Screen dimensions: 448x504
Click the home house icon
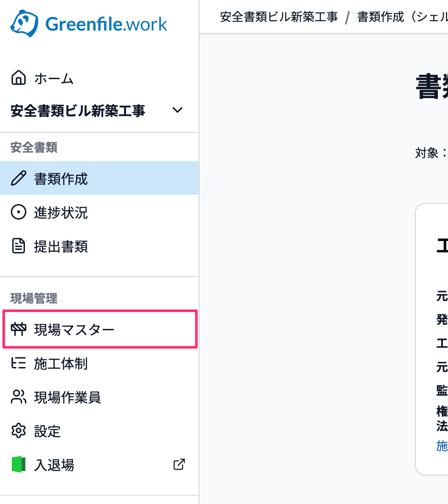(x=19, y=78)
